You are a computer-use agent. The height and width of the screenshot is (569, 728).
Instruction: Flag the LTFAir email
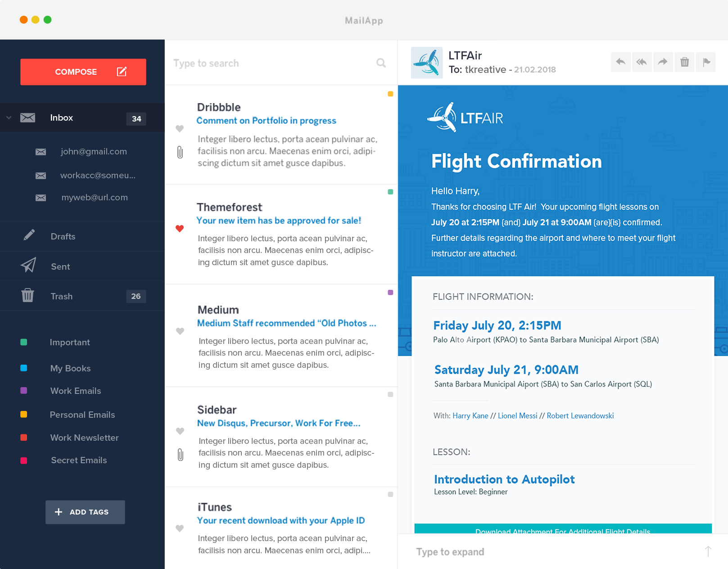click(706, 62)
